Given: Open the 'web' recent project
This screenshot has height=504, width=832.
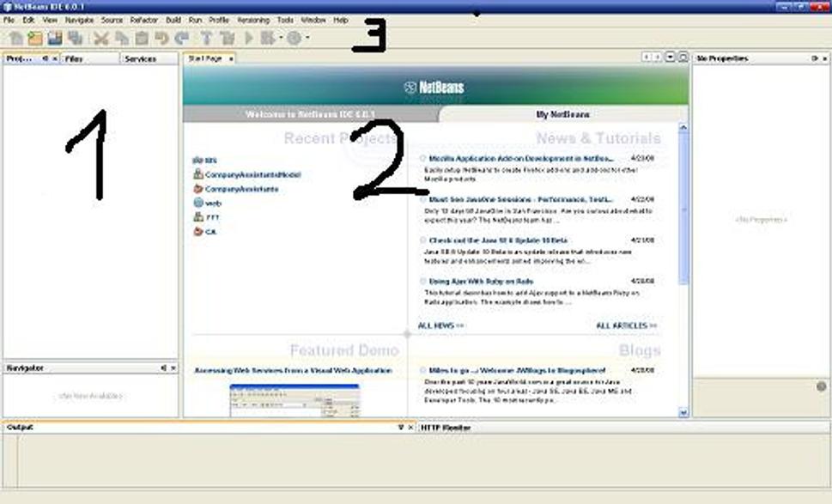Looking at the screenshot, I should (213, 203).
